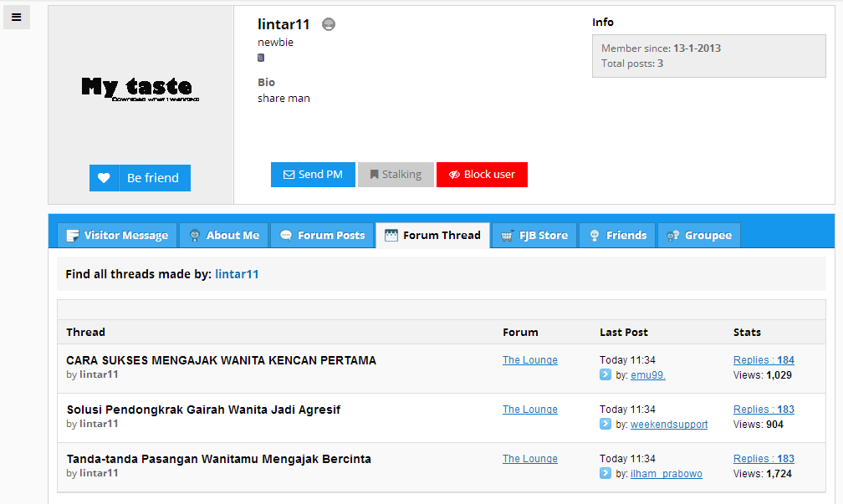
Task: Click the last-post arrow icon beside ilham_prabowo
Action: pyautogui.click(x=605, y=473)
